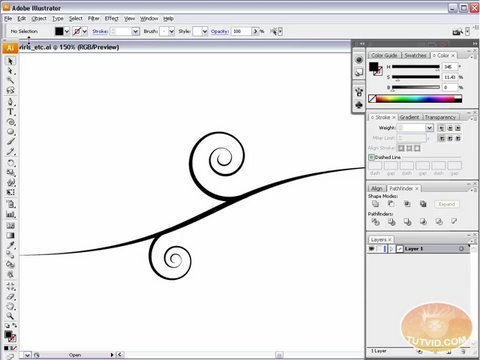
Task: Enable the Dashed Line checkbox
Action: 371,157
